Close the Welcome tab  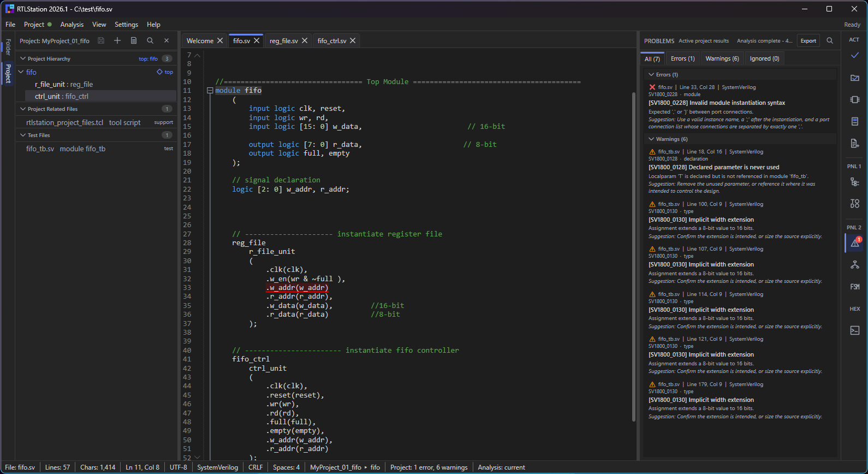coord(220,40)
